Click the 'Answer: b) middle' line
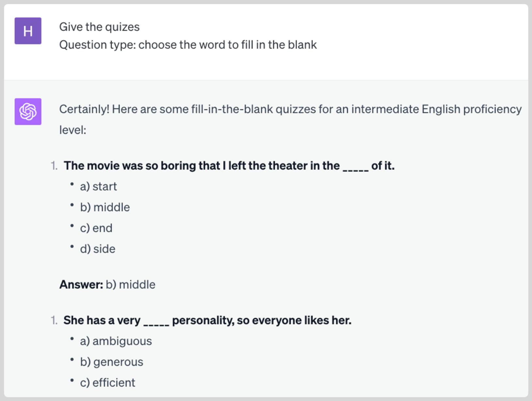The width and height of the screenshot is (532, 401). 107,285
